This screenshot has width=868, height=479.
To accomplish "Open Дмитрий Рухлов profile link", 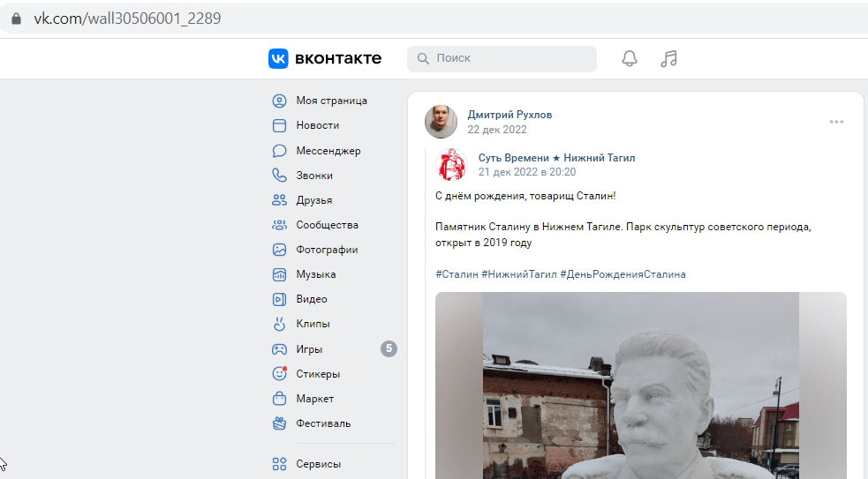I will [x=509, y=115].
